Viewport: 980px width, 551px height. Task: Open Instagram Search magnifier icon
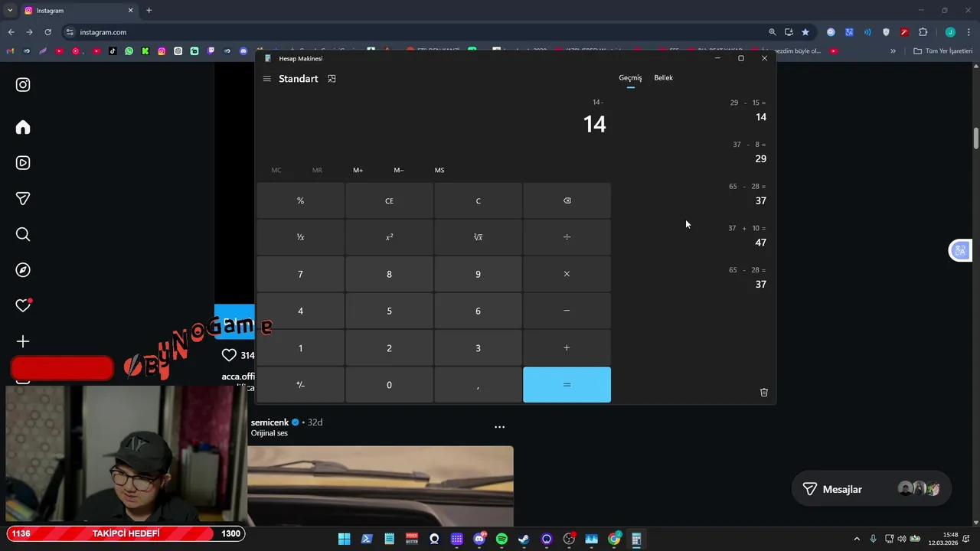pyautogui.click(x=23, y=234)
